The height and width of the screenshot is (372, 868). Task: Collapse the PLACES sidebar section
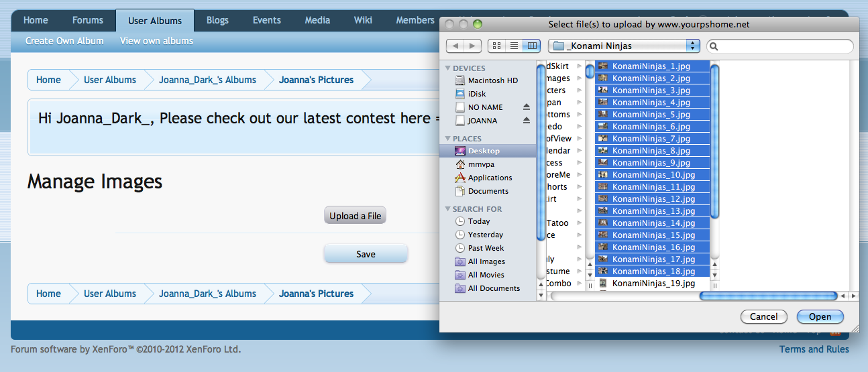pos(447,139)
